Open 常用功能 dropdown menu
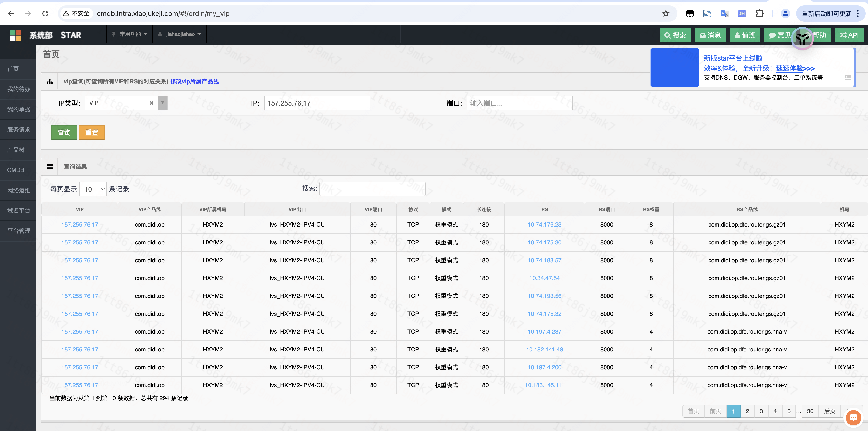The width and height of the screenshot is (868, 431). (129, 34)
